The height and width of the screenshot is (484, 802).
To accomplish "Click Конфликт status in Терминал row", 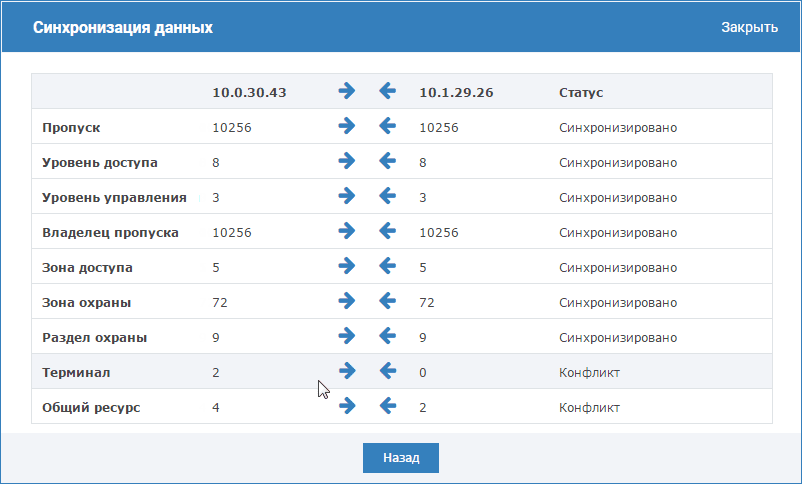I will point(589,372).
